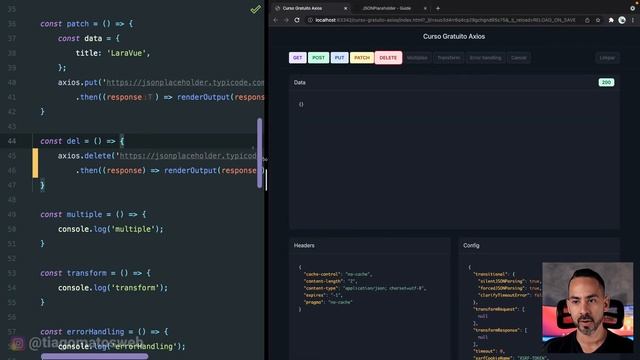Image resolution: width=640 pixels, height=360 pixels.
Task: Click the share icon in address bar
Action: pos(587,20)
